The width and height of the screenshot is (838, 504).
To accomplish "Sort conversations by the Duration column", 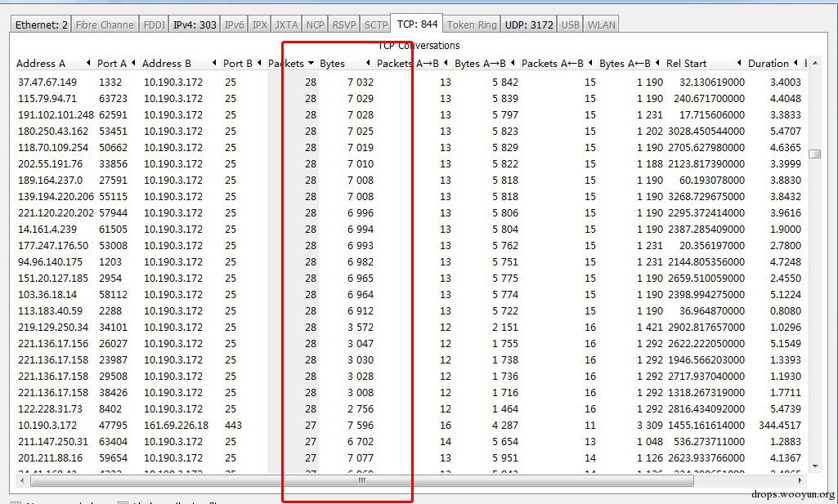I will click(769, 63).
